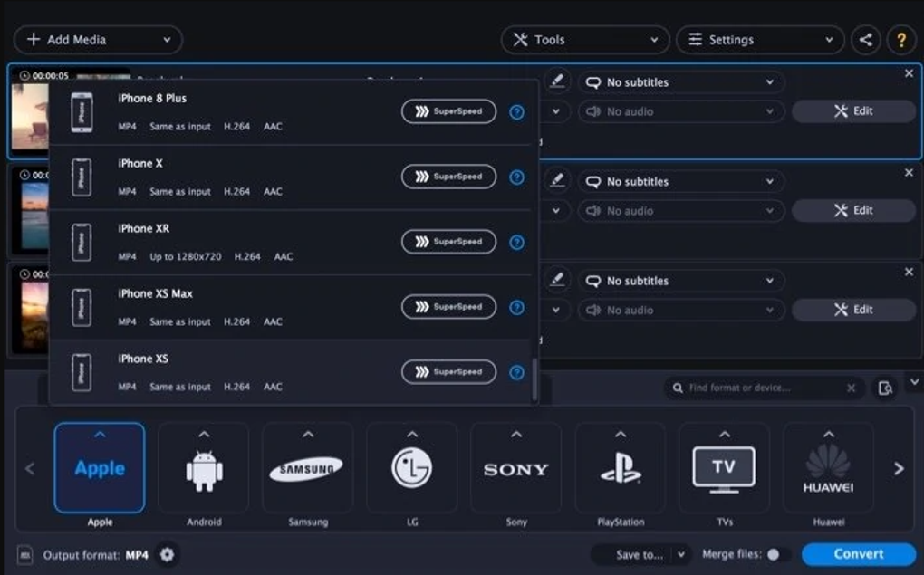
Task: Open Help via the question mark icon
Action: pos(900,39)
